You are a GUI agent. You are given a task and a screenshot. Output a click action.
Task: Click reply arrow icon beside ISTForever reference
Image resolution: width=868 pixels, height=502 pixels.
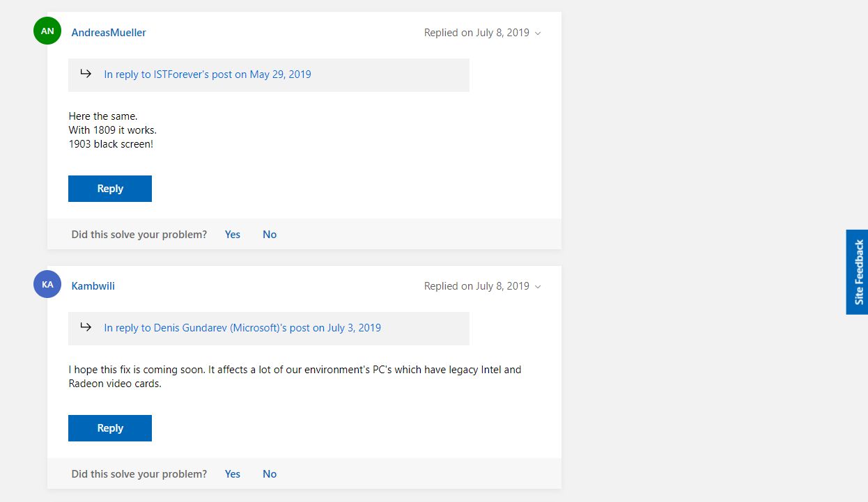tap(86, 73)
